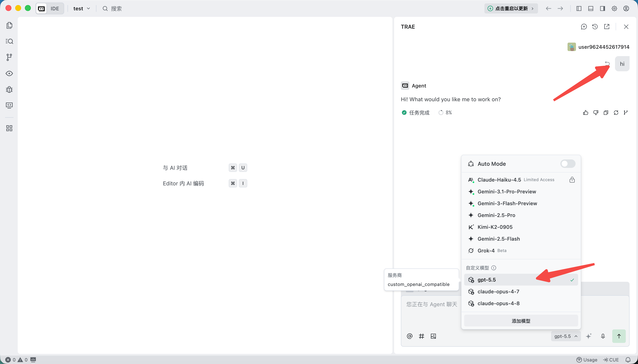This screenshot has height=364, width=638.
Task: Copy the agent response
Action: pyautogui.click(x=606, y=112)
